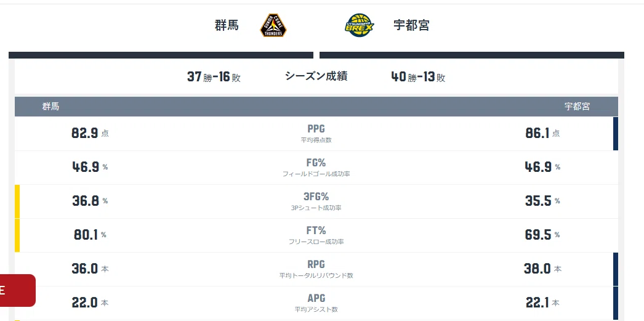Click the Utsunomiya Brex team logo
The height and width of the screenshot is (321, 644).
point(360,25)
